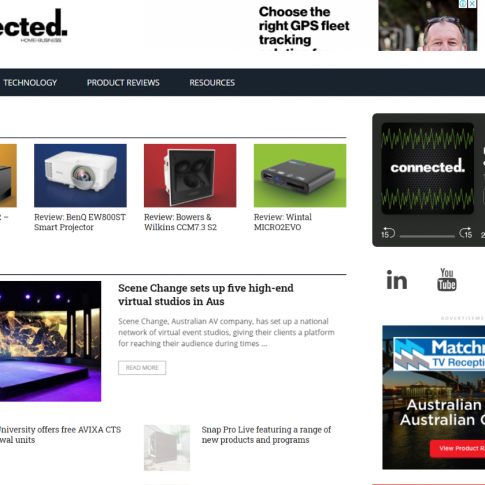The height and width of the screenshot is (485, 485).
Task: Open the BenQ EW800ST Smart Projector review
Action: (x=80, y=222)
